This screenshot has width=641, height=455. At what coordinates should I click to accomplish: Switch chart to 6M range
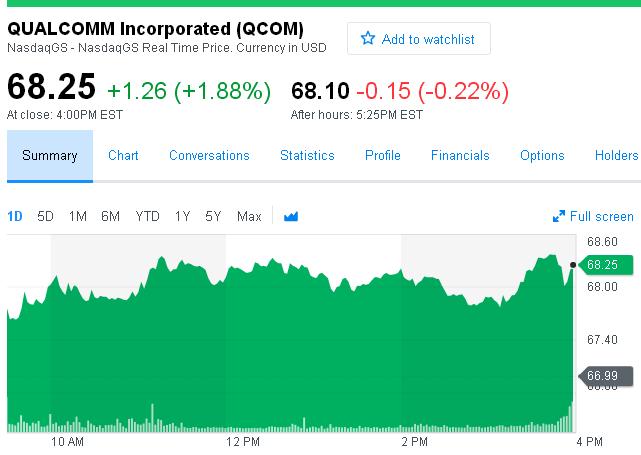tap(110, 216)
